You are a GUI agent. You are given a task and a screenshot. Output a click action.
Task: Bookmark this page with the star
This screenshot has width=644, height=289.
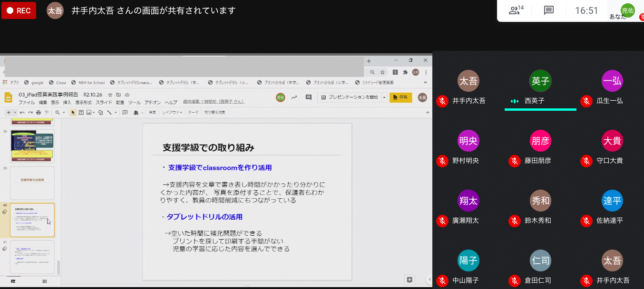tap(382, 72)
